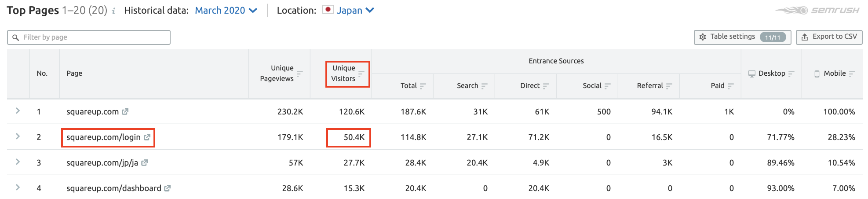Open the squareup.com/login page link
This screenshot has width=868, height=199.
click(103, 137)
